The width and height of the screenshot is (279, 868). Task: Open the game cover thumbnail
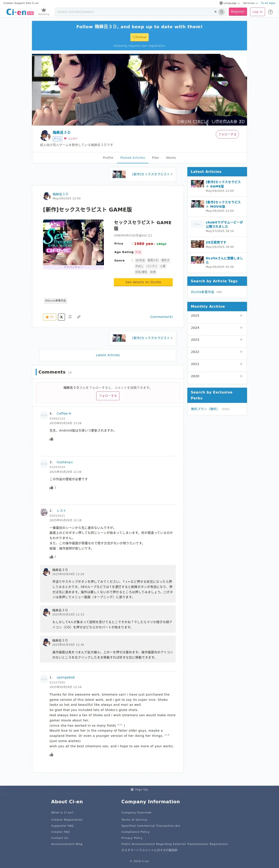click(x=73, y=243)
